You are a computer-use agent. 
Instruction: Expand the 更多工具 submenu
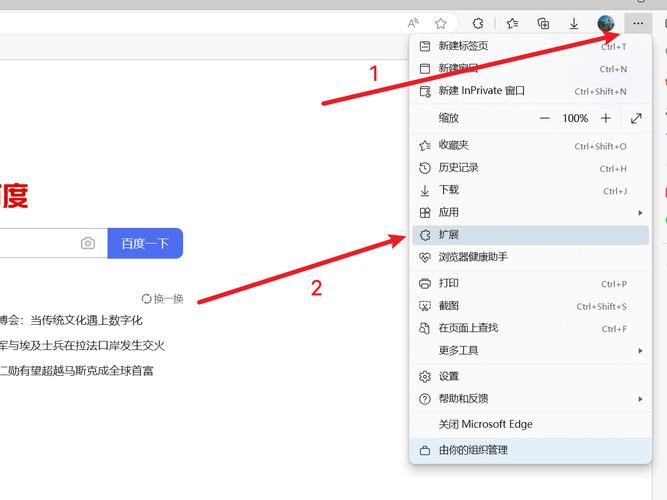(x=530, y=351)
